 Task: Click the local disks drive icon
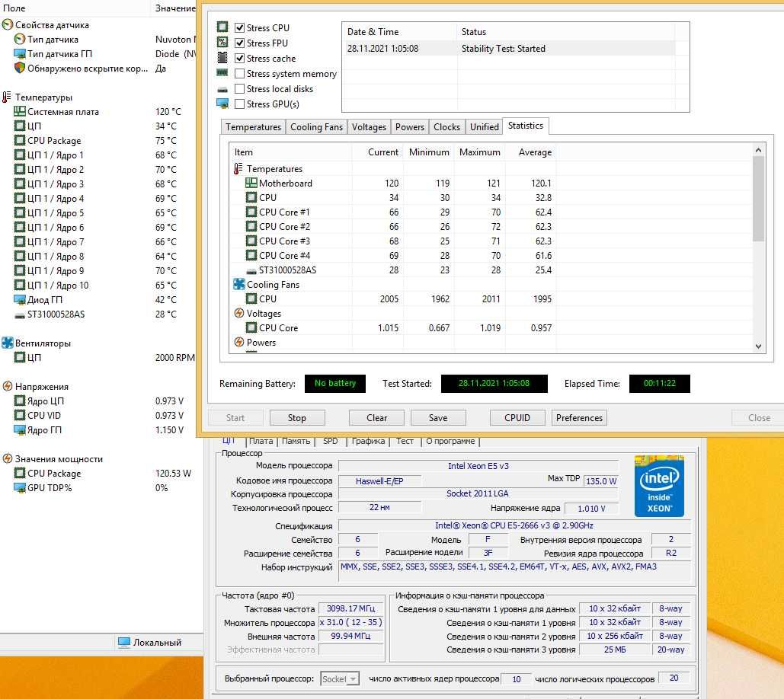[x=222, y=90]
